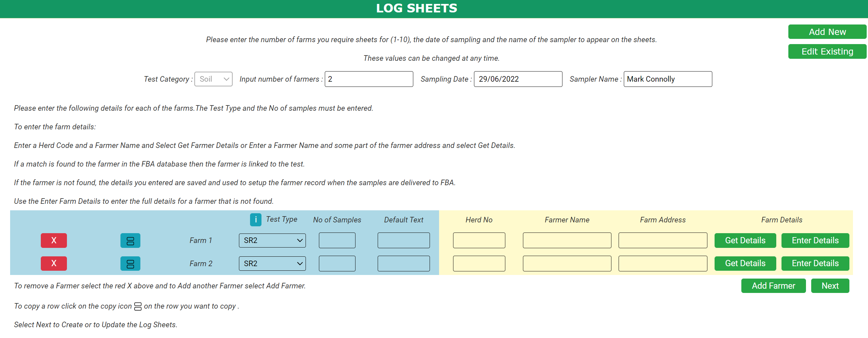Open the info tooltip beside Test Type
The image size is (868, 338).
tap(255, 219)
